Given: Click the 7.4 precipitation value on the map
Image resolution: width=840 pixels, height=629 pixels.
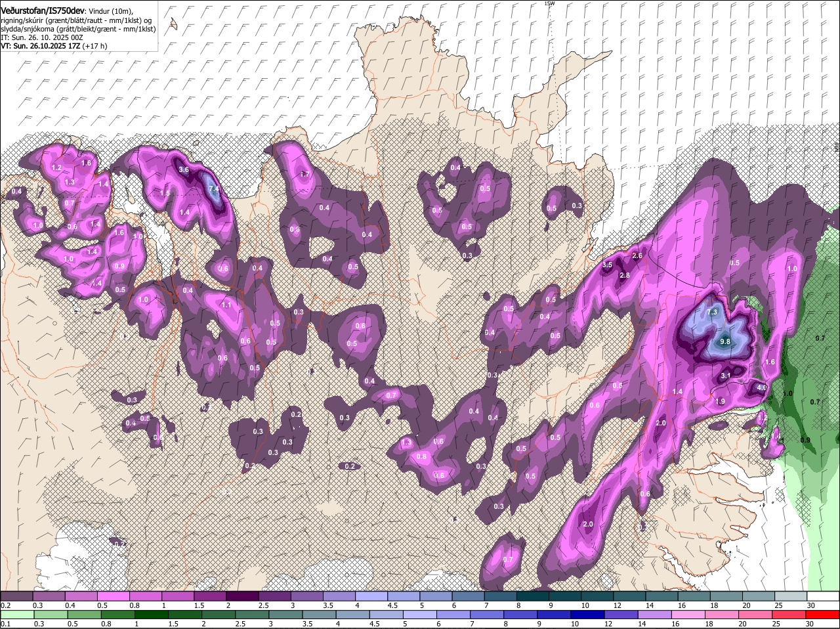Looking at the screenshot, I should click(x=213, y=190).
